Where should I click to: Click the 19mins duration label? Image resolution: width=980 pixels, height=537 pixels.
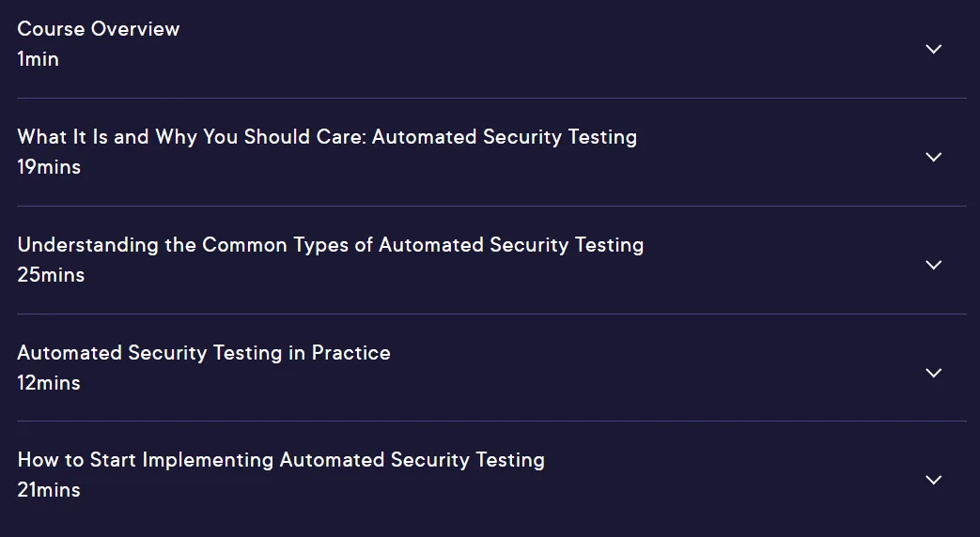tap(49, 167)
